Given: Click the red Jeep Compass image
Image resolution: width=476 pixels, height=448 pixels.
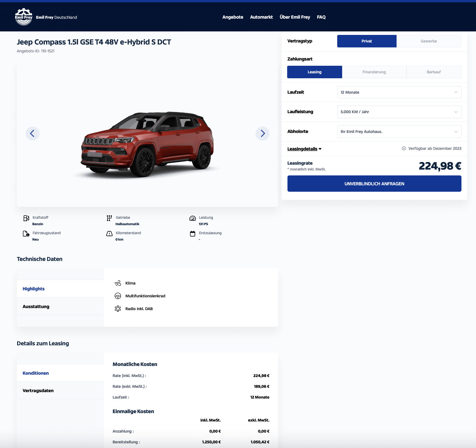Looking at the screenshot, I should pos(147,145).
